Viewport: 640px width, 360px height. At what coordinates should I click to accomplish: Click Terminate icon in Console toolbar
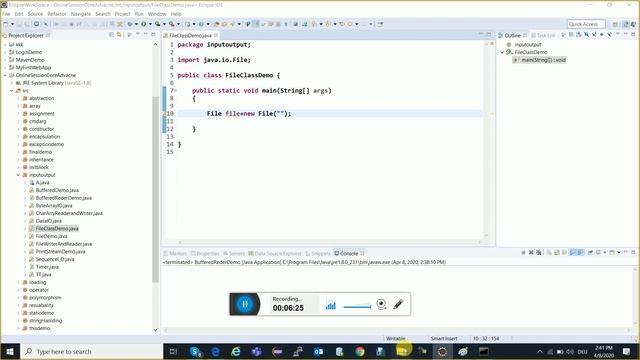pyautogui.click(x=523, y=253)
